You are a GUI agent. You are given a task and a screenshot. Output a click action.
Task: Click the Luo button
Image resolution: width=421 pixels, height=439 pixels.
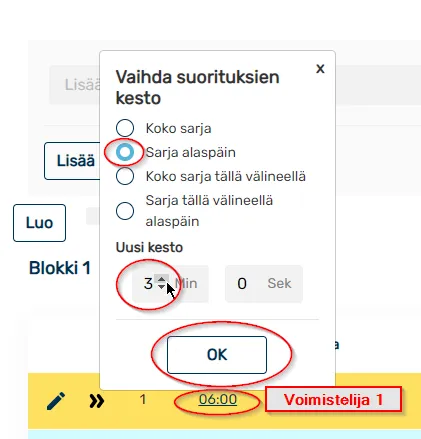click(39, 223)
